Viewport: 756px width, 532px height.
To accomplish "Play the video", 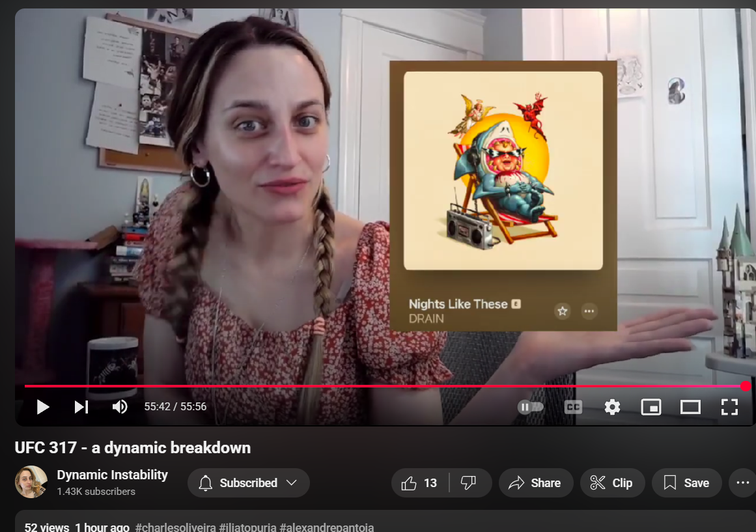I will (x=43, y=407).
